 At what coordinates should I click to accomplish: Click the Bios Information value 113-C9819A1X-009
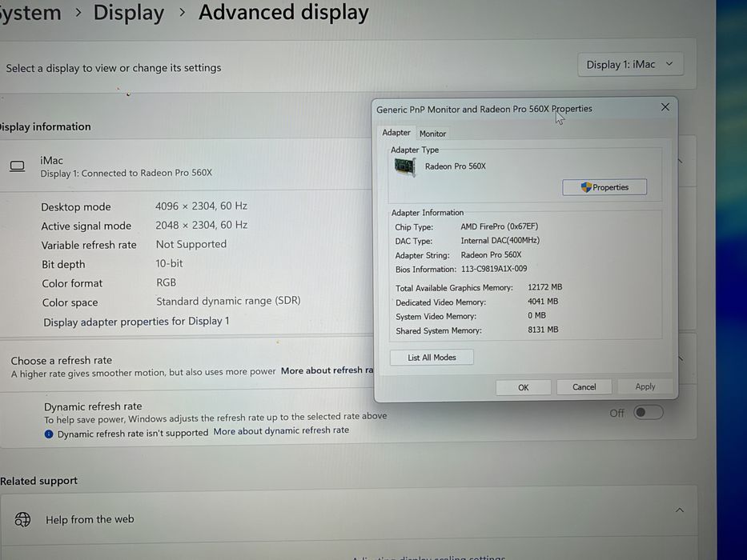[494, 269]
